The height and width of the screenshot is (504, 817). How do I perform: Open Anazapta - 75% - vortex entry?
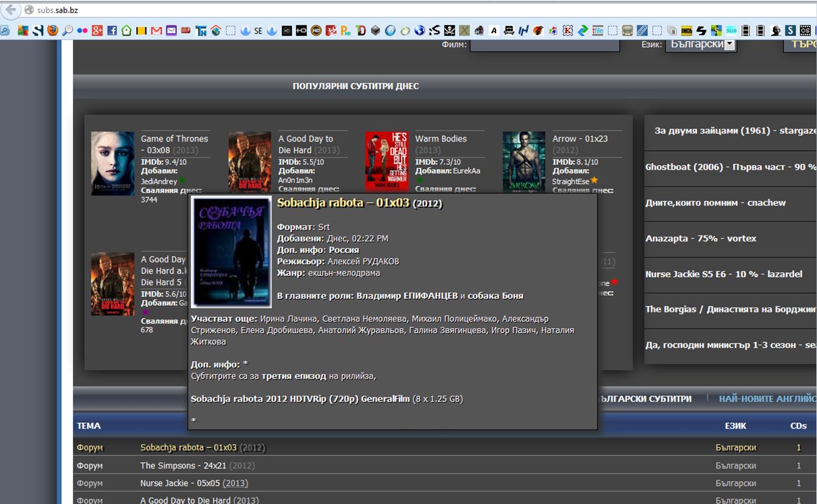(x=700, y=239)
